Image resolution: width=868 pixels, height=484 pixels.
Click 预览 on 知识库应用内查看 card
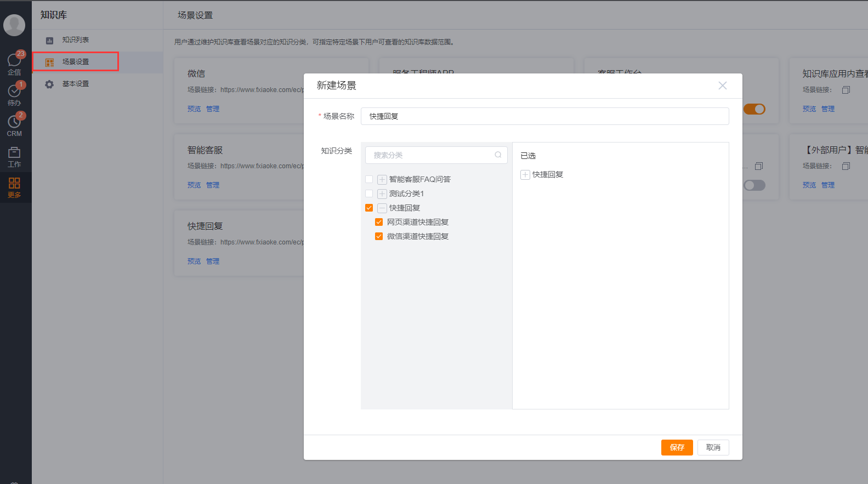(x=809, y=109)
